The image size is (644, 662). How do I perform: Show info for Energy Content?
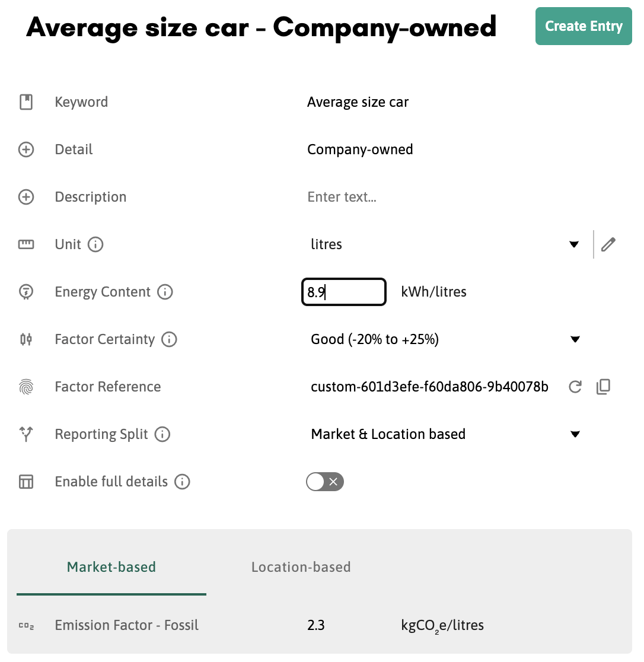tap(165, 292)
